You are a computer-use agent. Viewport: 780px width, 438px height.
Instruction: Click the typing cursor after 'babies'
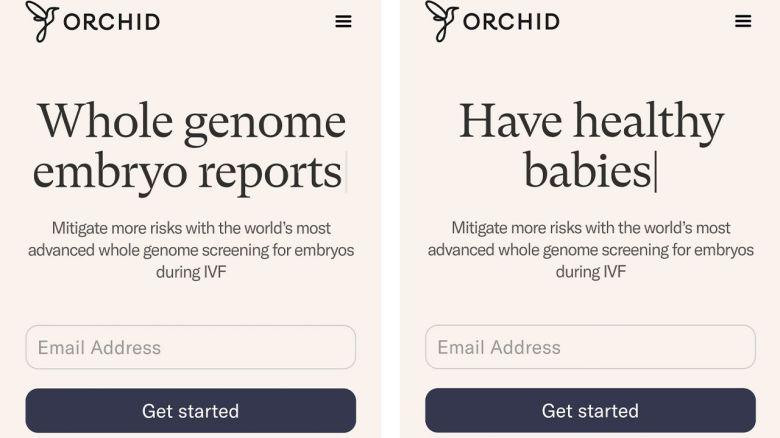coord(656,172)
